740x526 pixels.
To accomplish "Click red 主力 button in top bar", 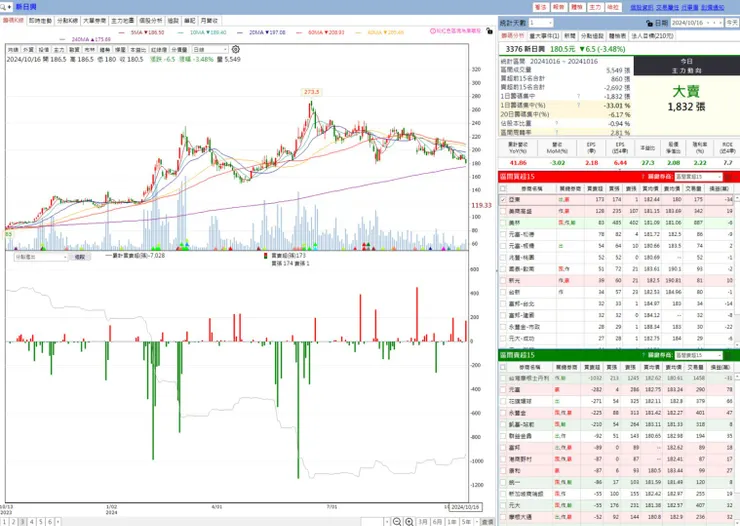I will coord(595,7).
